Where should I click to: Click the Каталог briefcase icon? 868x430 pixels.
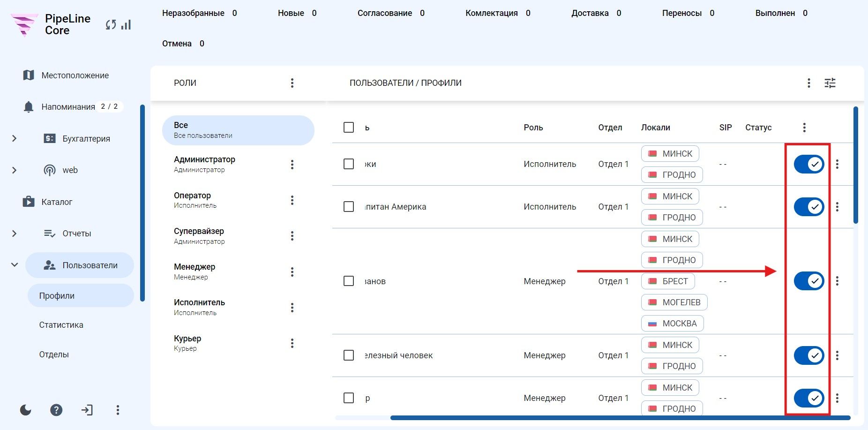pyautogui.click(x=29, y=202)
